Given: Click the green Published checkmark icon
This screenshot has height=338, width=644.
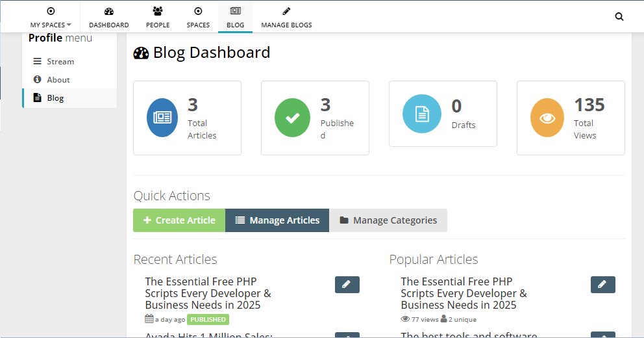Looking at the screenshot, I should [292, 118].
